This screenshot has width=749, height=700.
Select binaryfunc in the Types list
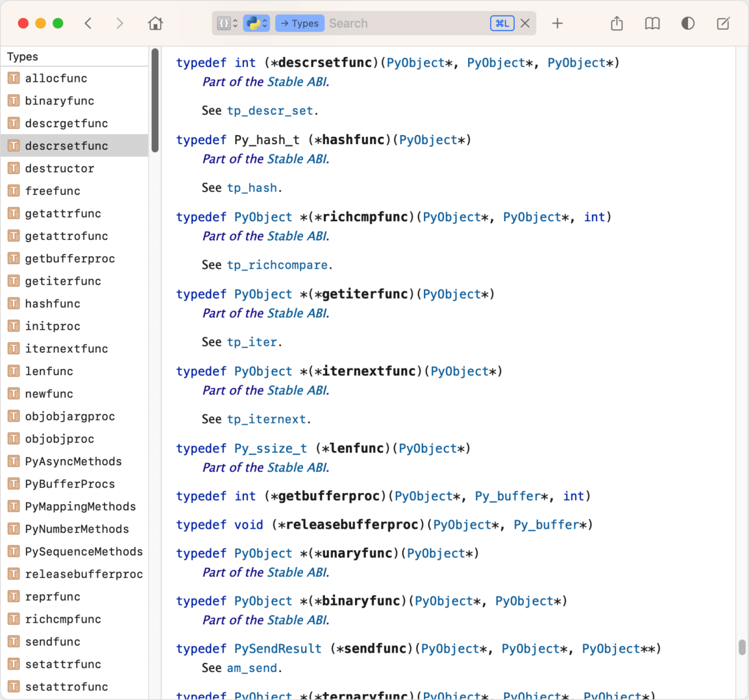75,101
